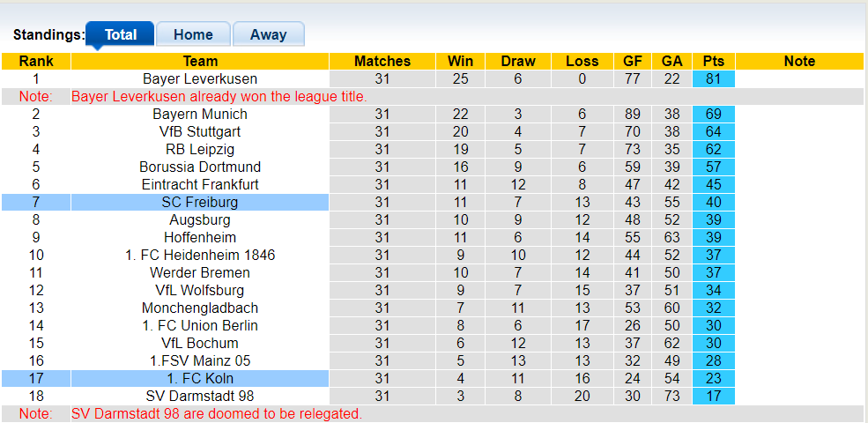Open Bayern Munich team page
Screen dimensions: 868x423
pos(200,114)
